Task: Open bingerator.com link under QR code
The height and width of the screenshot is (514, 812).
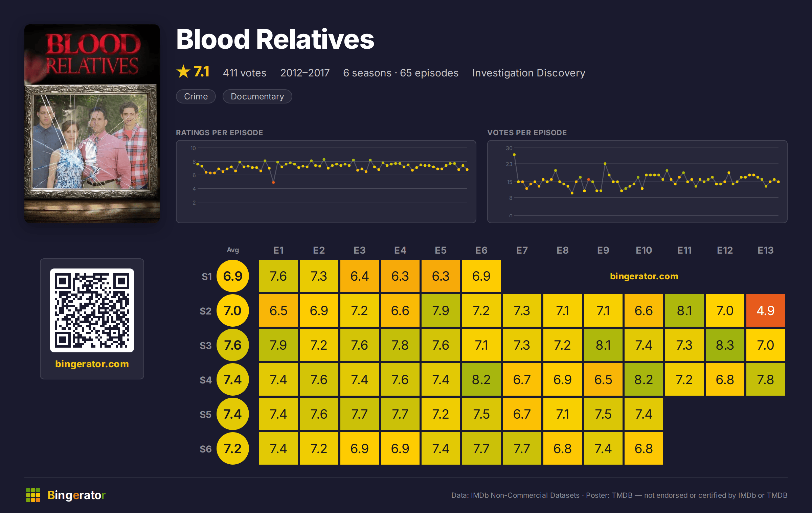Action: (92, 364)
